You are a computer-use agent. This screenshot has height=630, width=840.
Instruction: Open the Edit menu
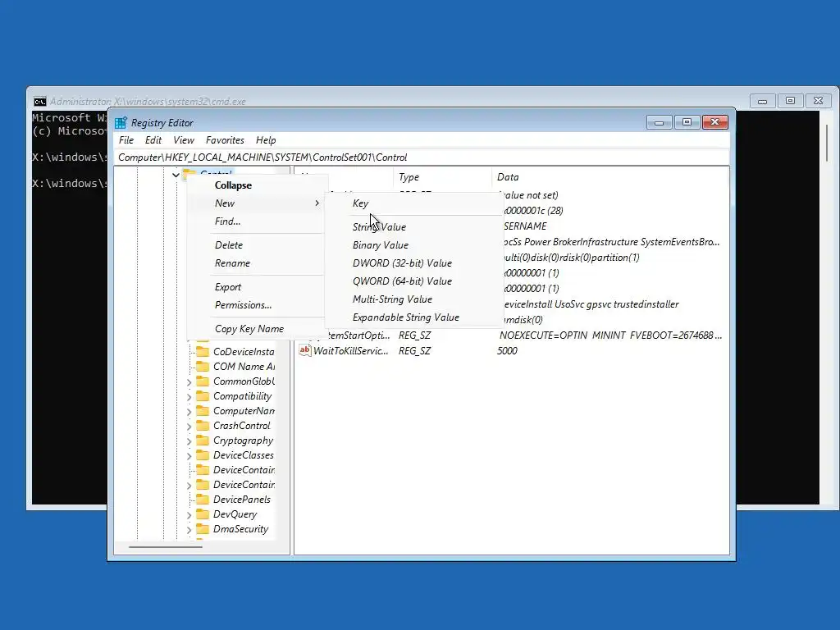pyautogui.click(x=153, y=139)
